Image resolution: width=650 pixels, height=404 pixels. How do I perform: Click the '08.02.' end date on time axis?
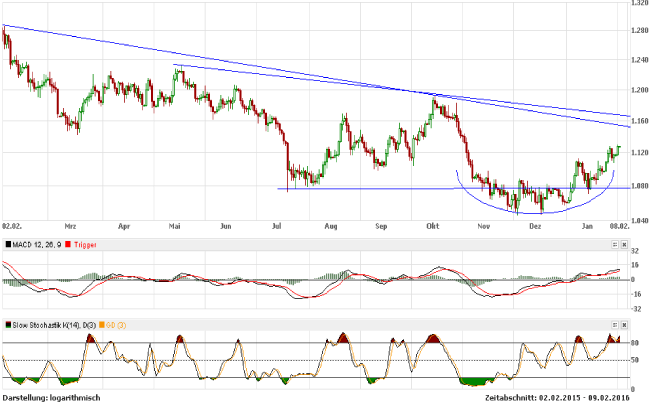click(x=620, y=227)
